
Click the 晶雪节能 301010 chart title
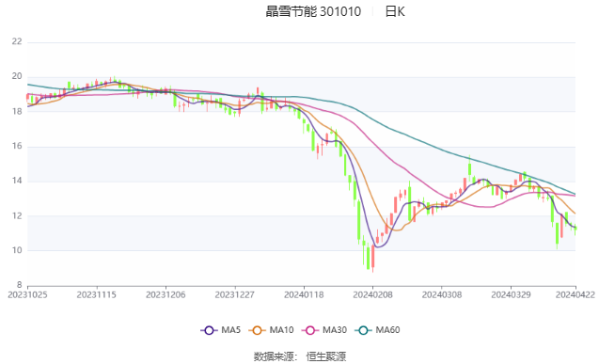313,11
